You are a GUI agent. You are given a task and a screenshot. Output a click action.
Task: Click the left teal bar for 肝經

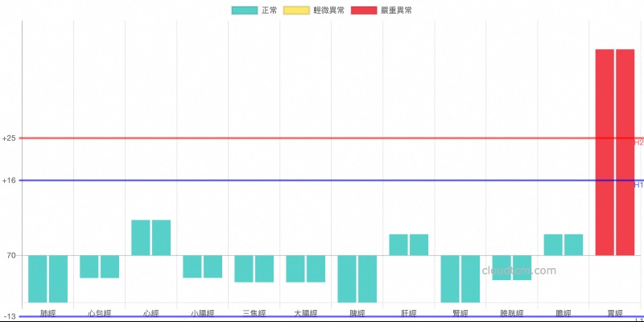click(398, 245)
